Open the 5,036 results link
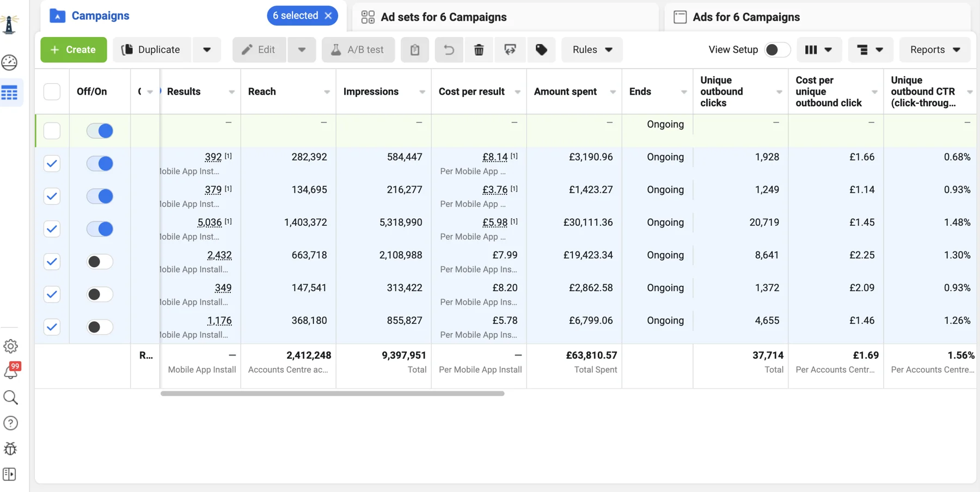This screenshot has width=980, height=492. pyautogui.click(x=210, y=223)
